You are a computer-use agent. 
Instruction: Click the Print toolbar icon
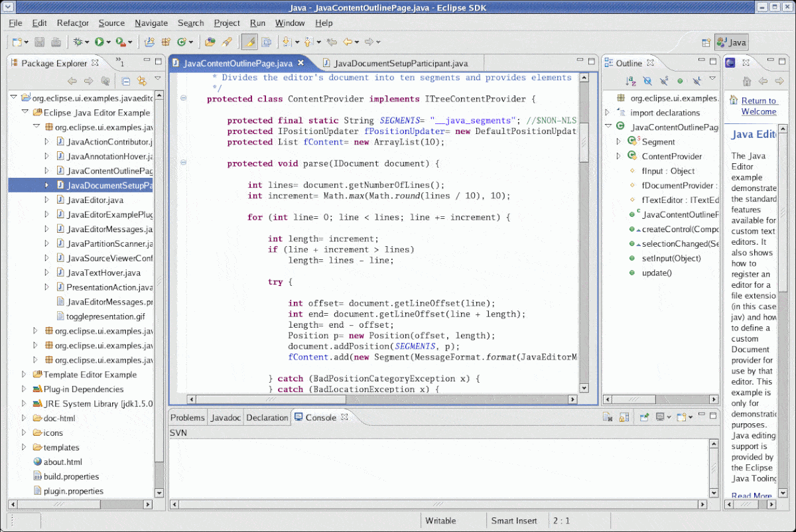(56, 42)
